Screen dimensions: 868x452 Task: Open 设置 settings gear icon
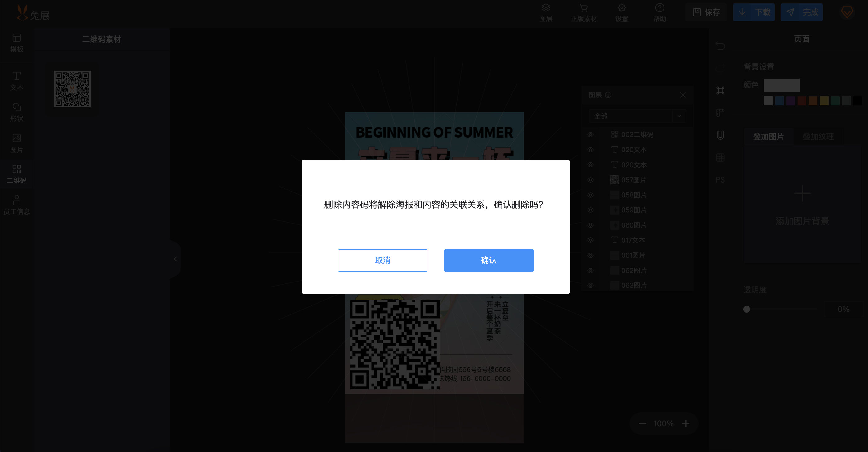click(x=622, y=13)
